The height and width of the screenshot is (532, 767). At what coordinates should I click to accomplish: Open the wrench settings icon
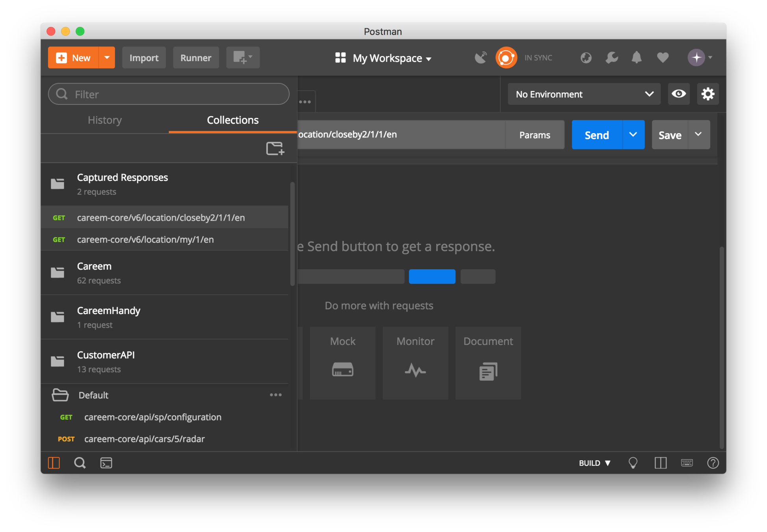[611, 58]
